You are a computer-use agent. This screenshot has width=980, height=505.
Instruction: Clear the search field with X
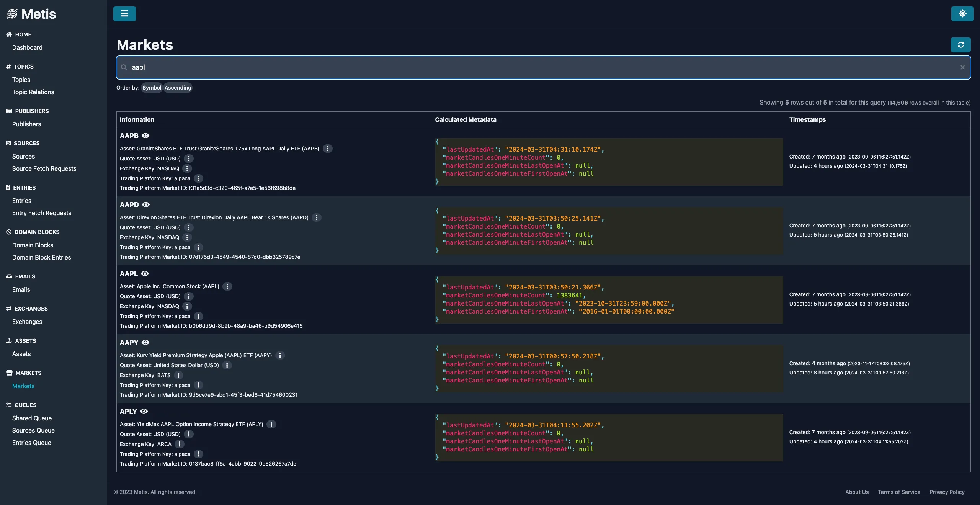click(962, 67)
